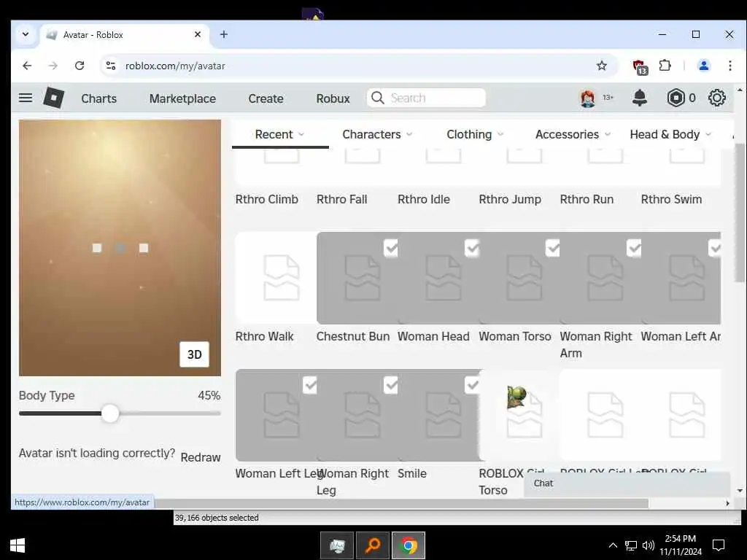Open the notifications bell
Screen dimensions: 747x560
(x=639, y=98)
